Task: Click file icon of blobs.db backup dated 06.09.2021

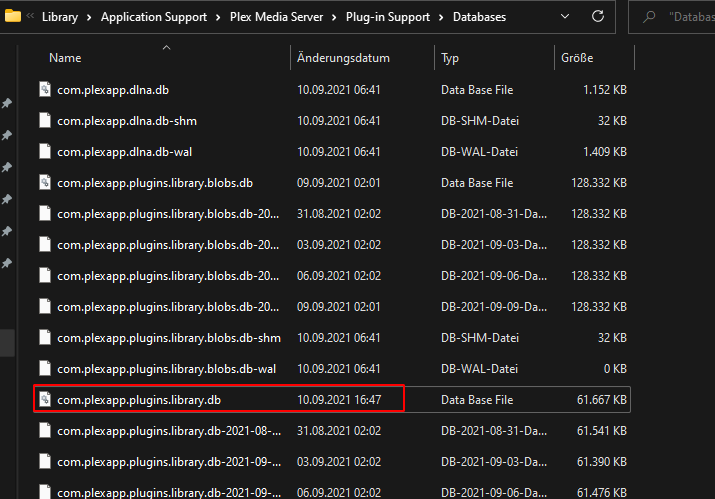Action: pos(45,275)
